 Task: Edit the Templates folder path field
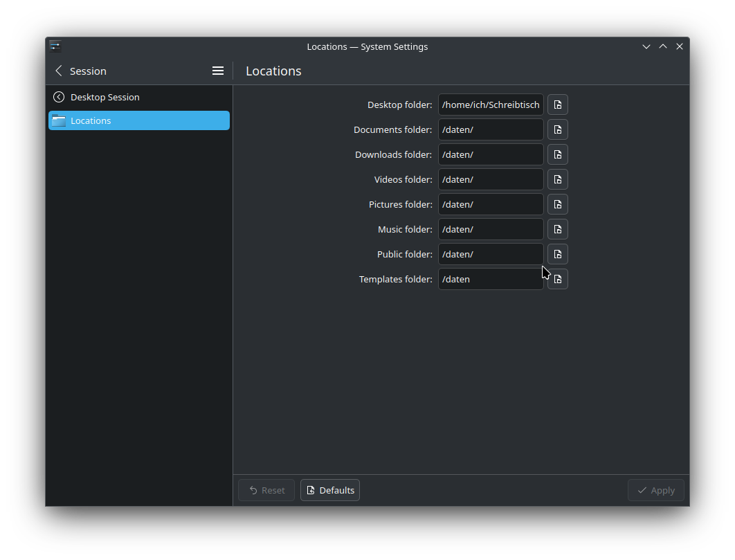point(490,279)
